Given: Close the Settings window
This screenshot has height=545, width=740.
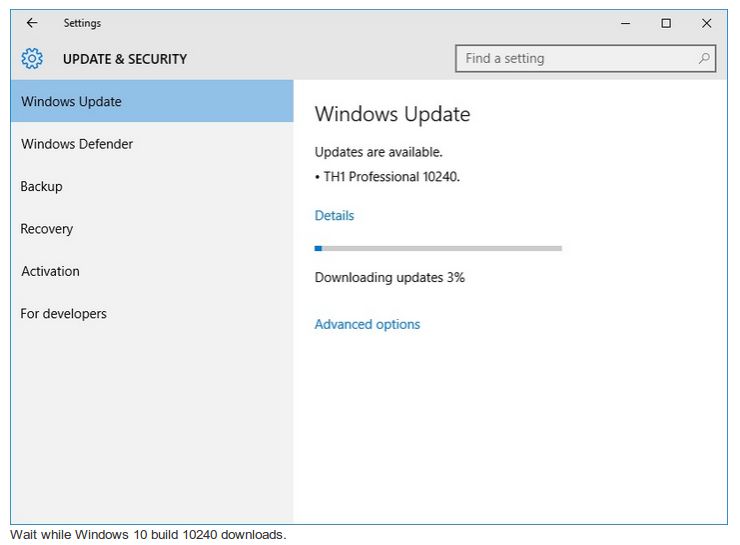Looking at the screenshot, I should pyautogui.click(x=706, y=23).
